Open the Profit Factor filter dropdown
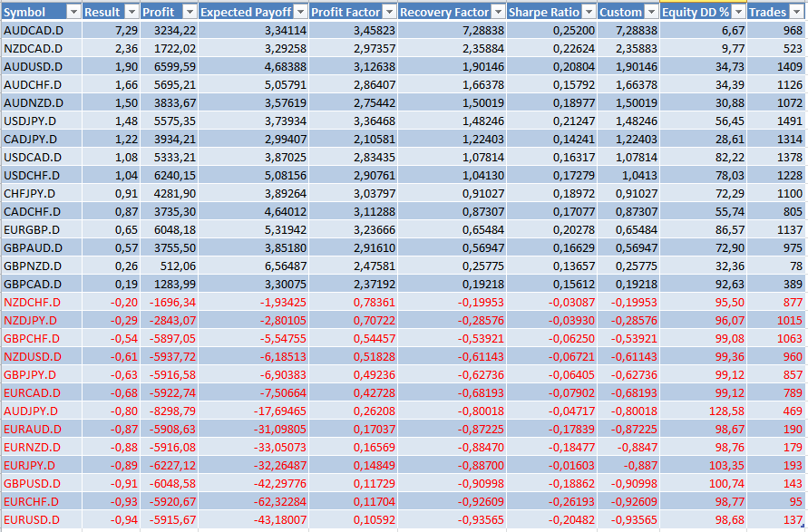The height and width of the screenshot is (532, 808). 390,12
